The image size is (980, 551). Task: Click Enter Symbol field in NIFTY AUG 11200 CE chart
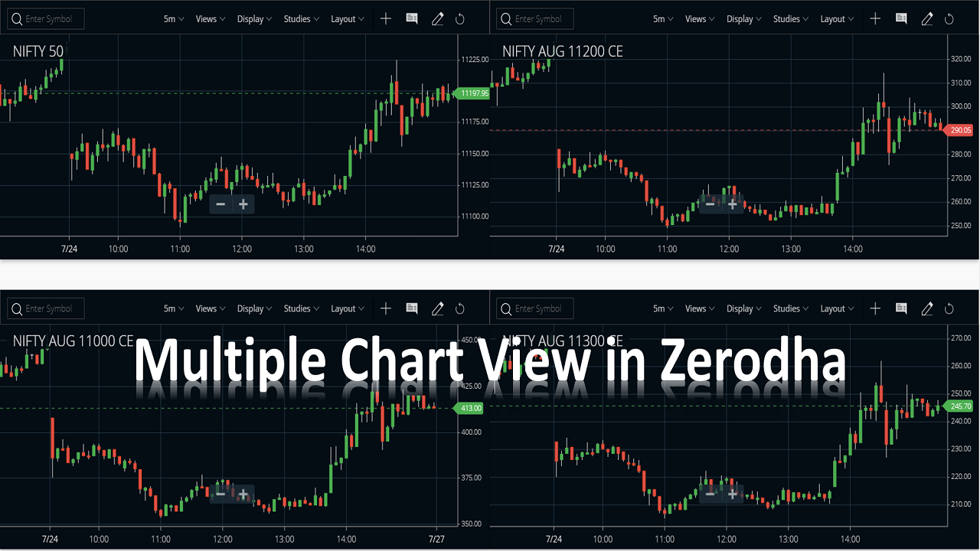(x=535, y=19)
